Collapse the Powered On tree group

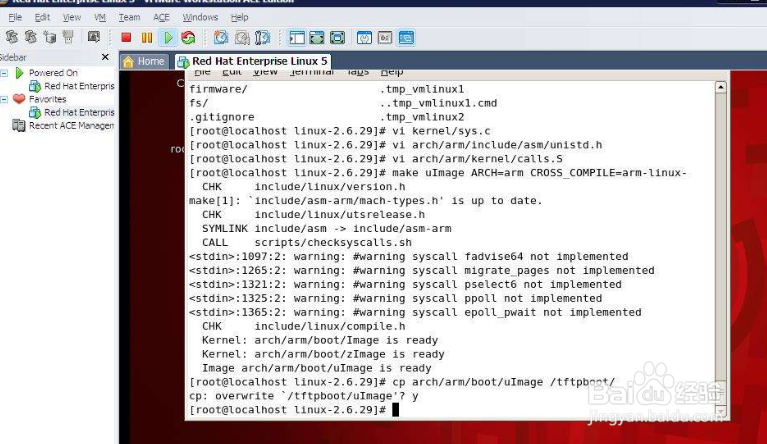(x=4, y=73)
